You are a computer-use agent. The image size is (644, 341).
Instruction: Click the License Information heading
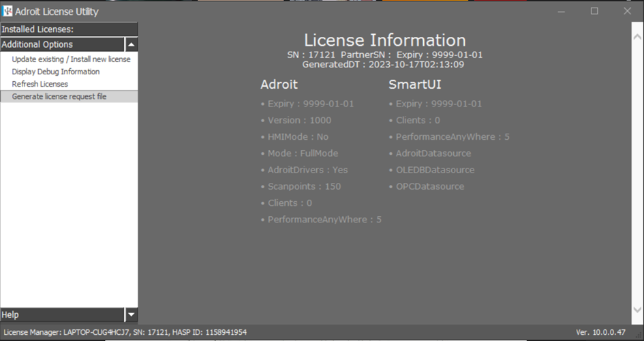tap(385, 40)
